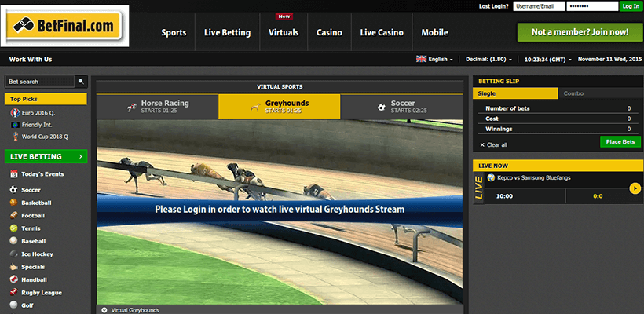Click the Place Bets button
This screenshot has height=314, width=644.
coord(620,142)
